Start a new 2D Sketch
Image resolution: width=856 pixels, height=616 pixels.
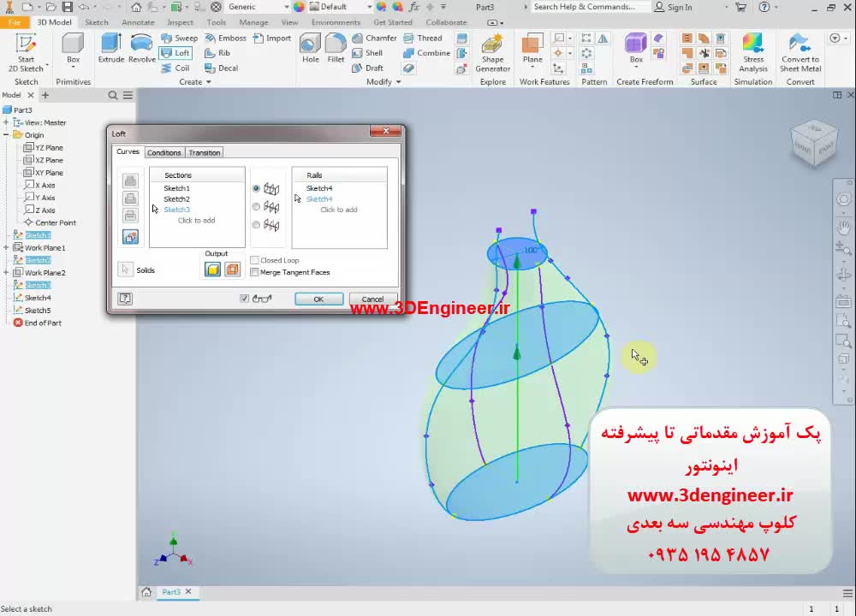(x=26, y=53)
